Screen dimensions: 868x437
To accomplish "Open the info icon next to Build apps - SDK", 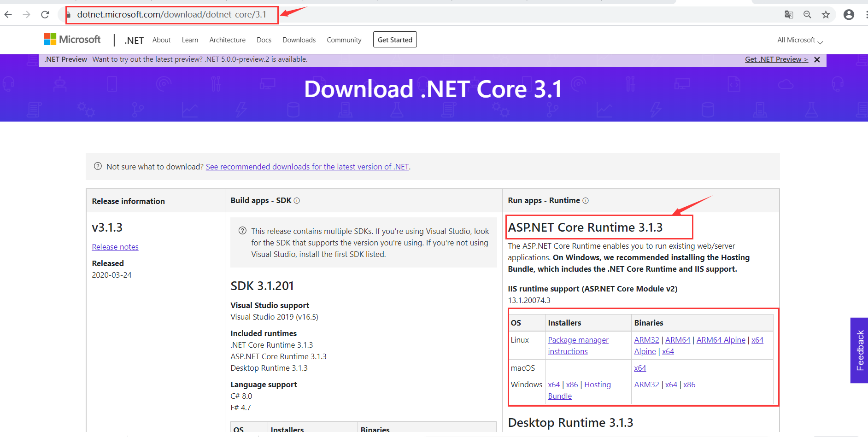I will point(297,200).
